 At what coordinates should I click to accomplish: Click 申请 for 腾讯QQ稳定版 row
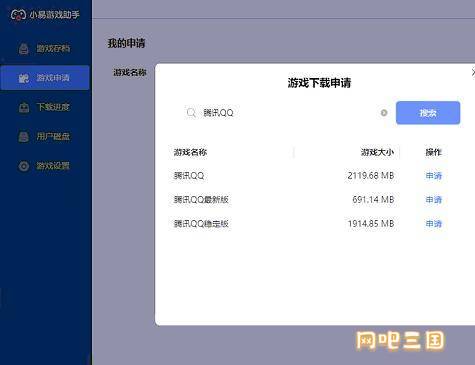click(x=434, y=224)
